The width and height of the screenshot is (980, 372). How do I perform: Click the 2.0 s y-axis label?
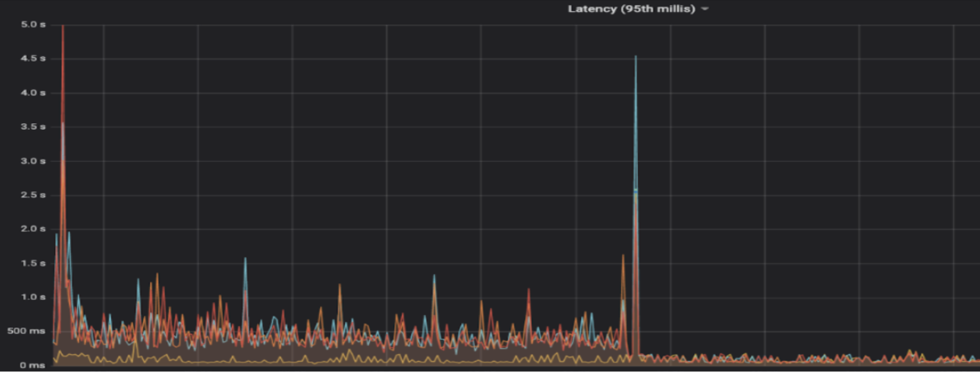coord(33,229)
